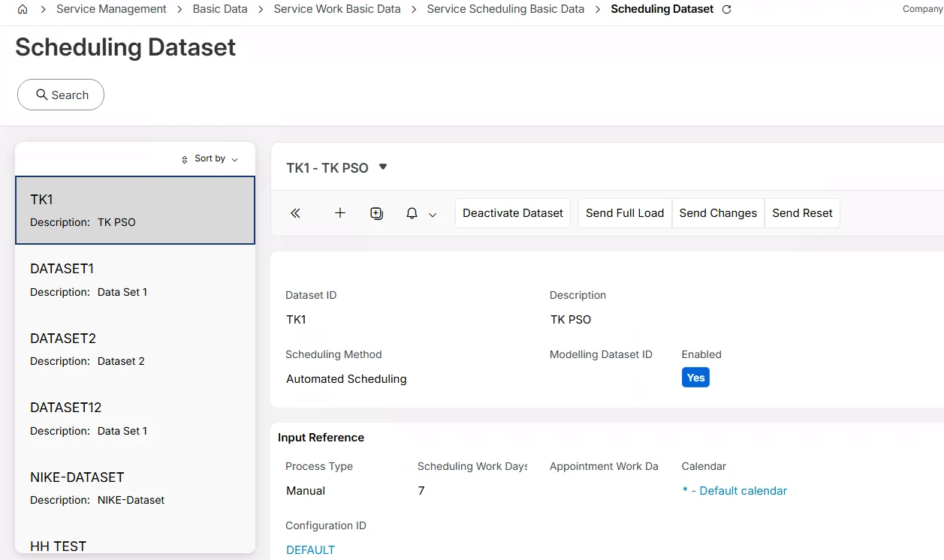Click the refresh icon beside Scheduling Dataset
The image size is (944, 560).
(x=726, y=10)
